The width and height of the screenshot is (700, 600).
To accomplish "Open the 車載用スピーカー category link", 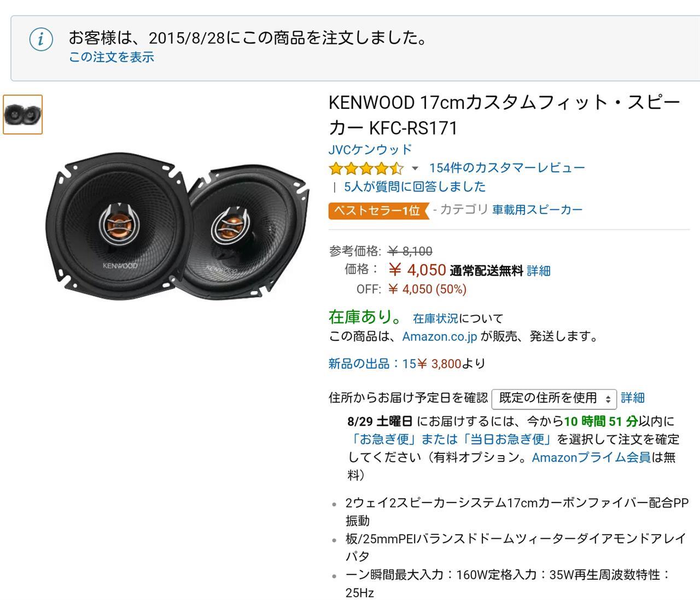I will [x=537, y=209].
